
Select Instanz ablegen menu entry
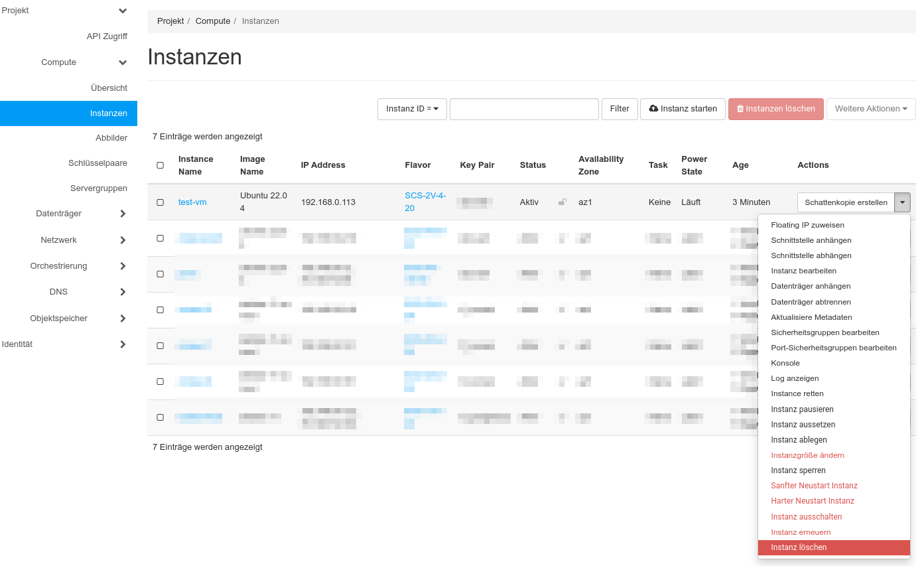(799, 440)
